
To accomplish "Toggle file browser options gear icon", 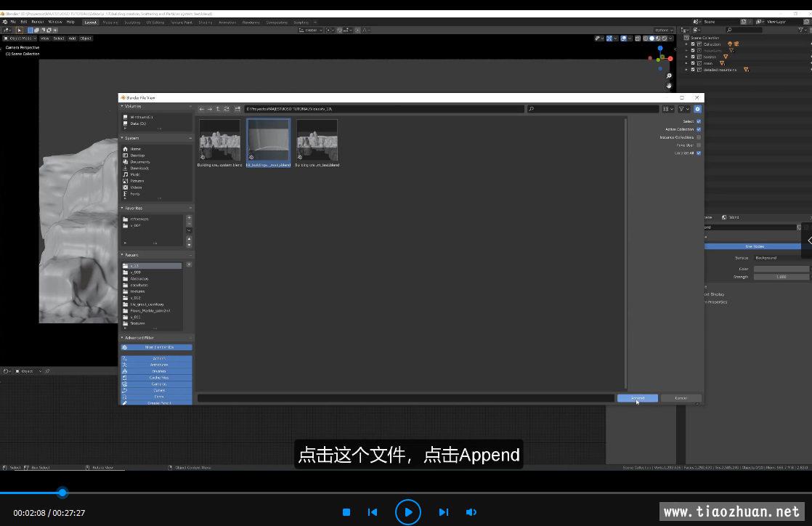I will pyautogui.click(x=697, y=109).
